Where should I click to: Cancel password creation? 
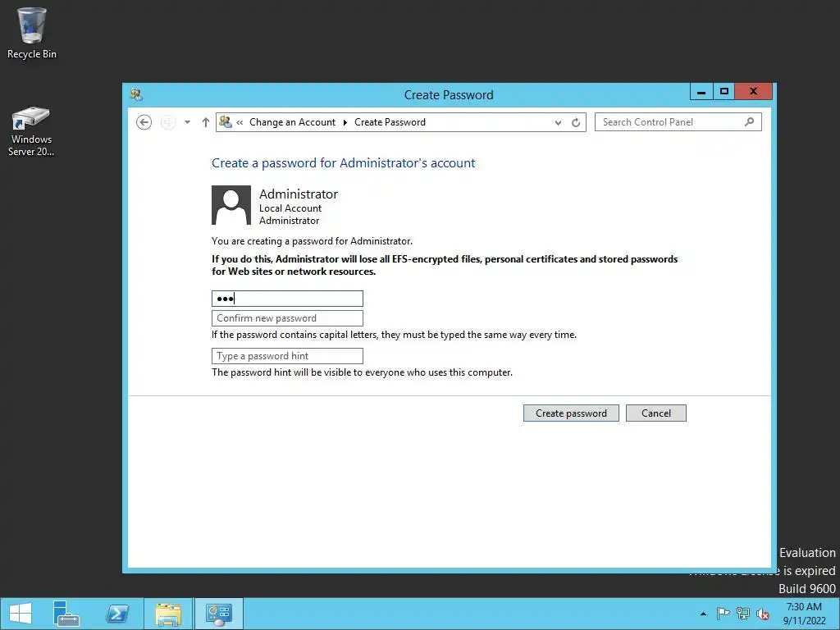coord(655,413)
